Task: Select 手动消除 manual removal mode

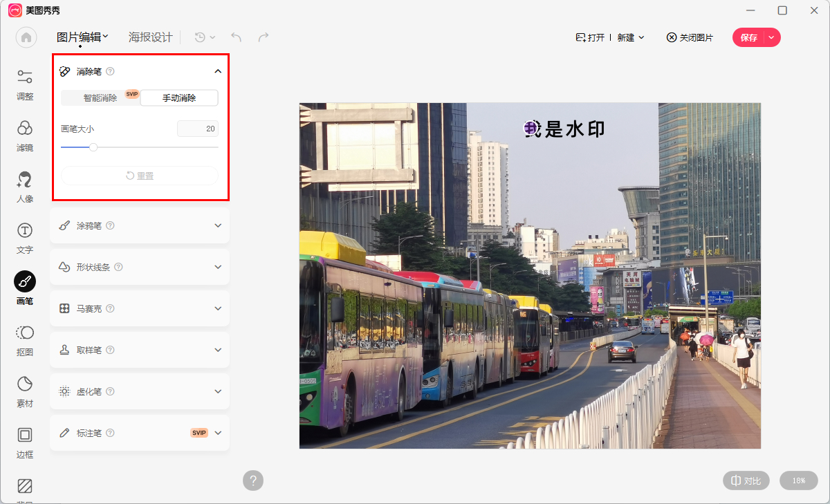Action: [179, 97]
